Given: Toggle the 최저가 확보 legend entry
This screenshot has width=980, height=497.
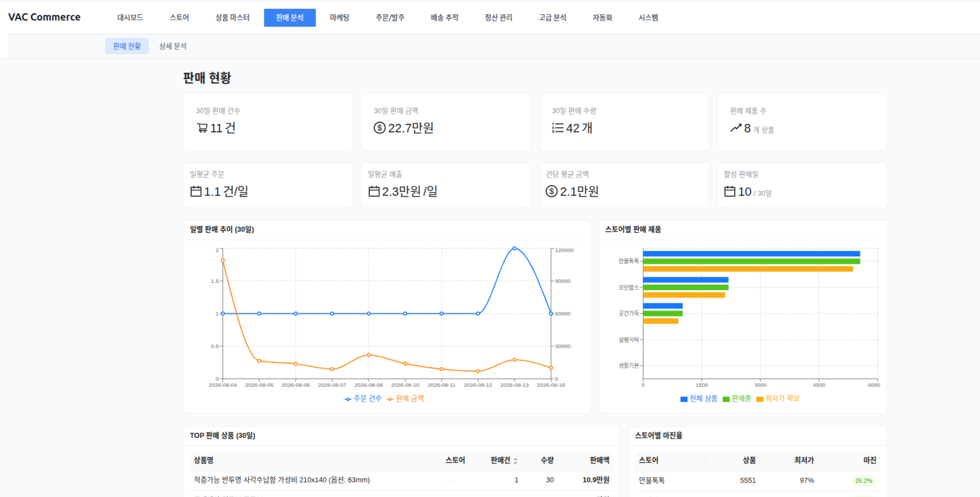Looking at the screenshot, I should (x=778, y=399).
